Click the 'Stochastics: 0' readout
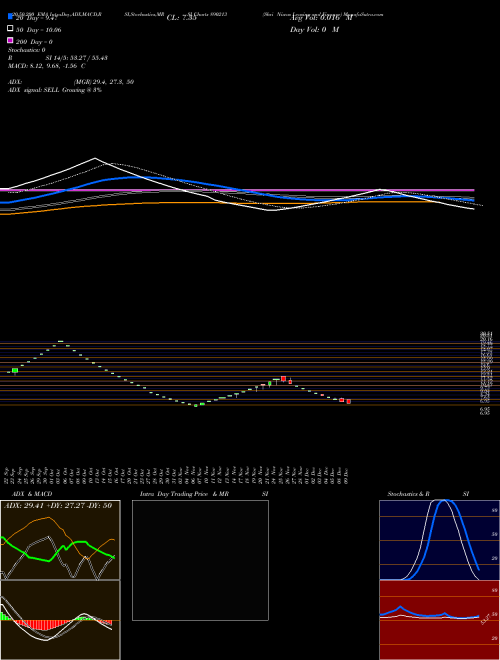500x660 pixels. [x=27, y=50]
